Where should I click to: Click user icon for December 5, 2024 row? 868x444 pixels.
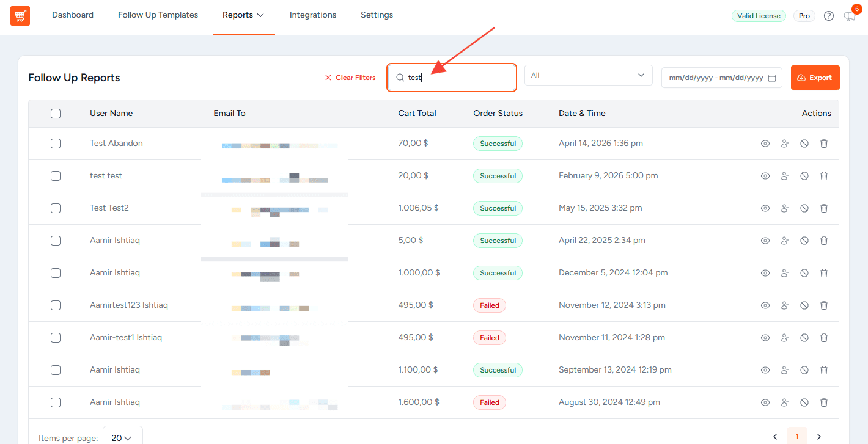click(785, 273)
